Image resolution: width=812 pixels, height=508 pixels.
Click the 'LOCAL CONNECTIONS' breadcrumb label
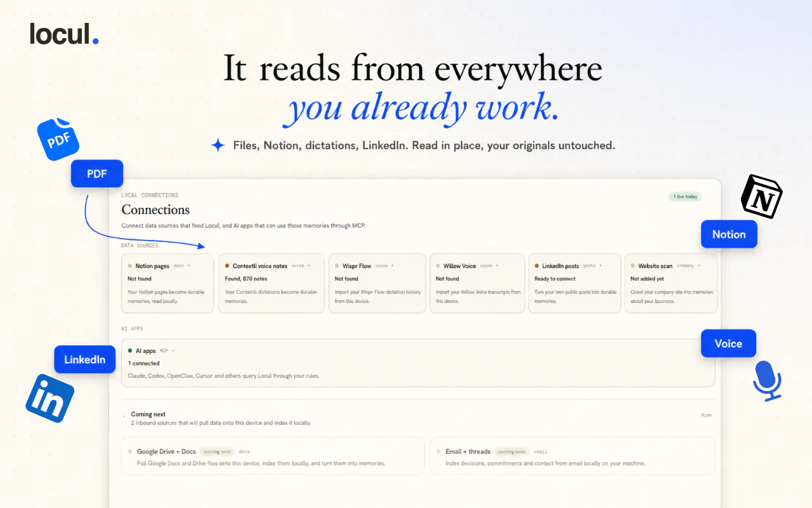[x=150, y=196]
